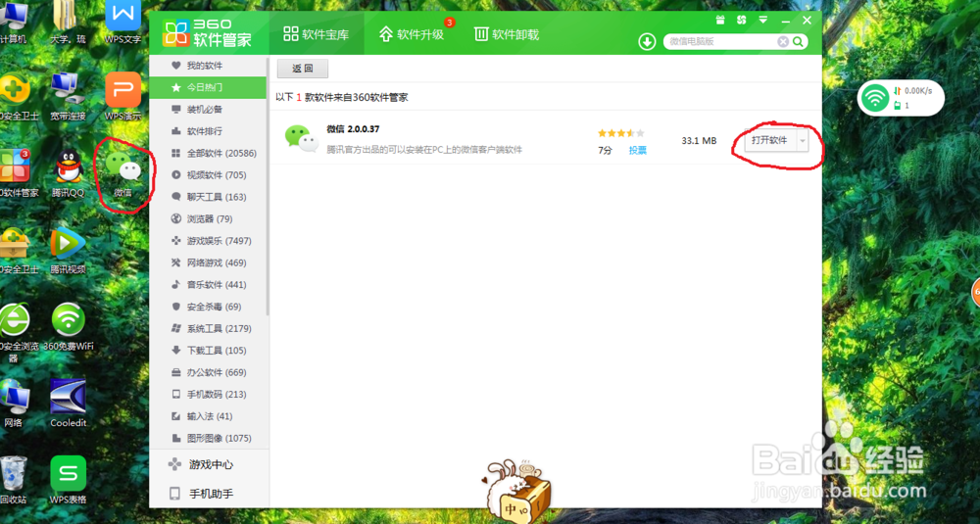This screenshot has height=524, width=980.
Task: Select 全部软件 (20586) category
Action: coord(208,153)
